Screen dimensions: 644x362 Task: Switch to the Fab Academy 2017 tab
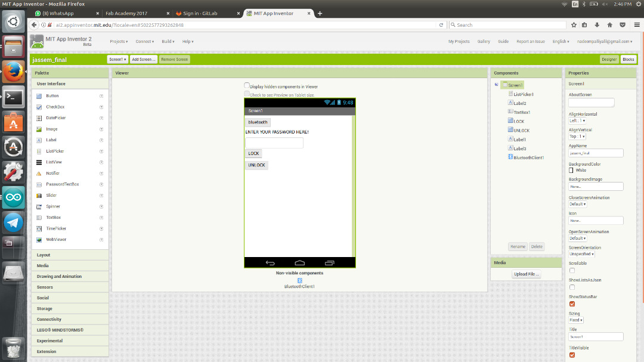tap(137, 13)
